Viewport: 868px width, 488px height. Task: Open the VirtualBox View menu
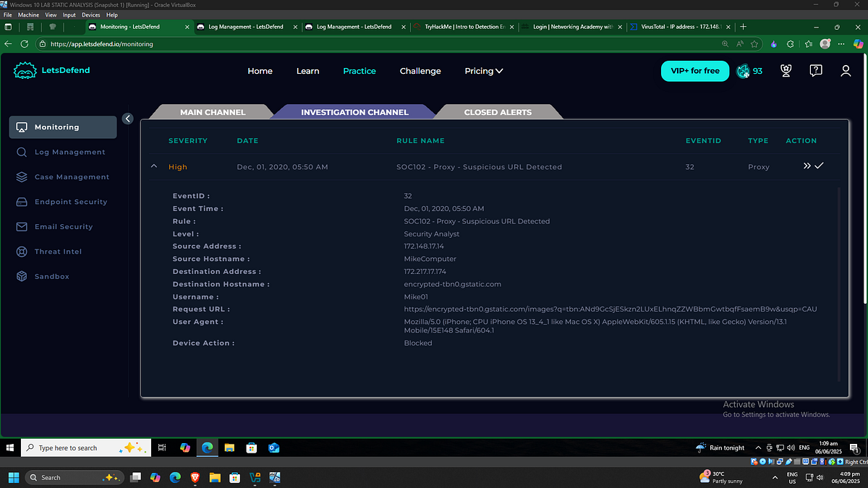(51, 14)
